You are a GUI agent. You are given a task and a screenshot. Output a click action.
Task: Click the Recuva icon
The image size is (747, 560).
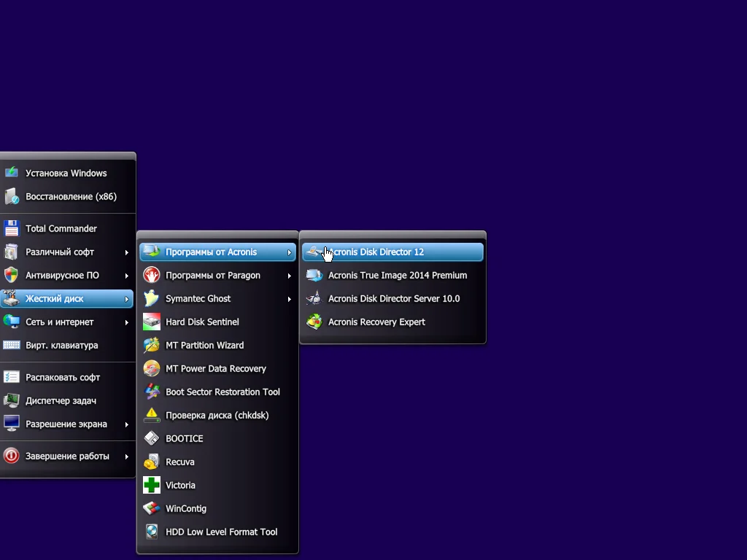coord(152,462)
